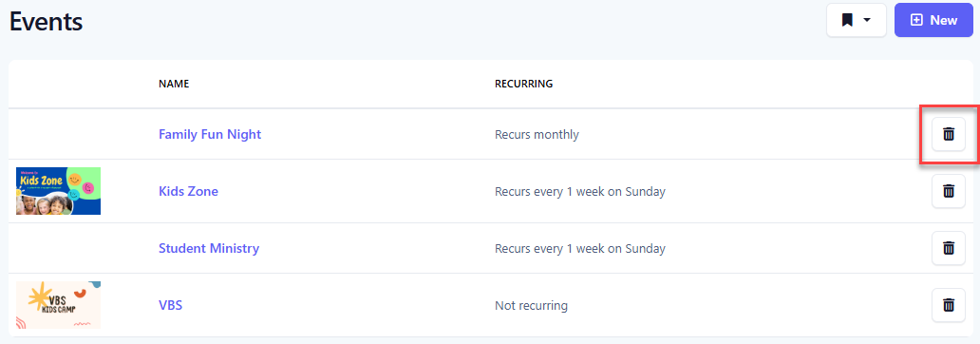Image resolution: width=980 pixels, height=344 pixels.
Task: Click the plus icon on New button
Action: [x=916, y=20]
